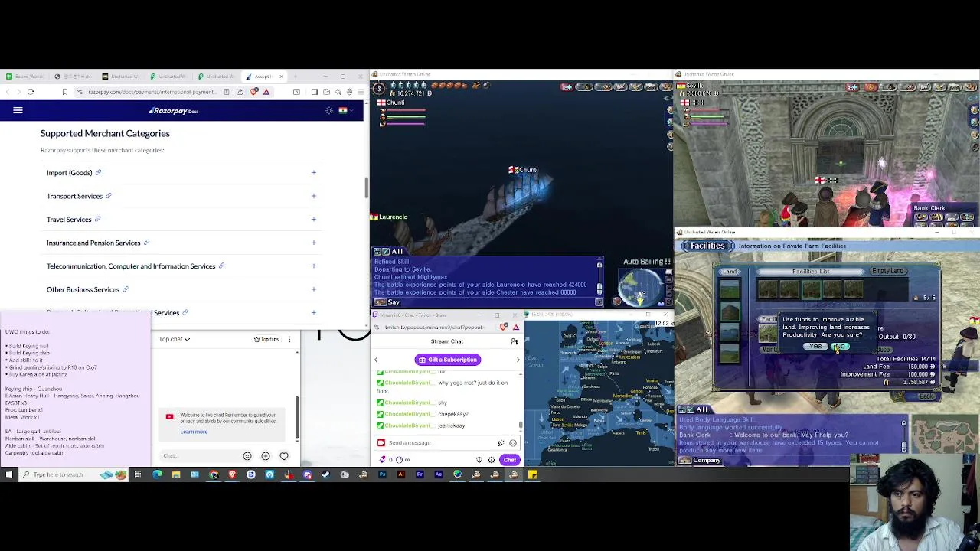
Task: Click Gift a Subscription in Twitch chat
Action: pyautogui.click(x=448, y=360)
